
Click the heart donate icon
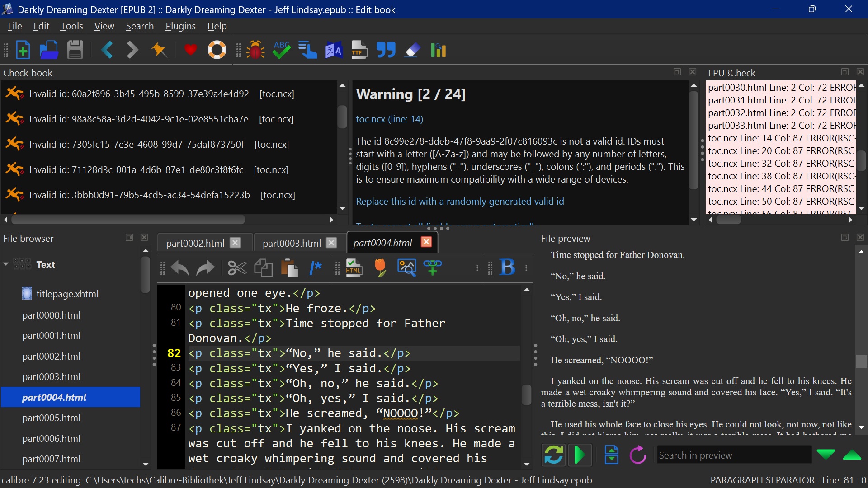coord(190,50)
